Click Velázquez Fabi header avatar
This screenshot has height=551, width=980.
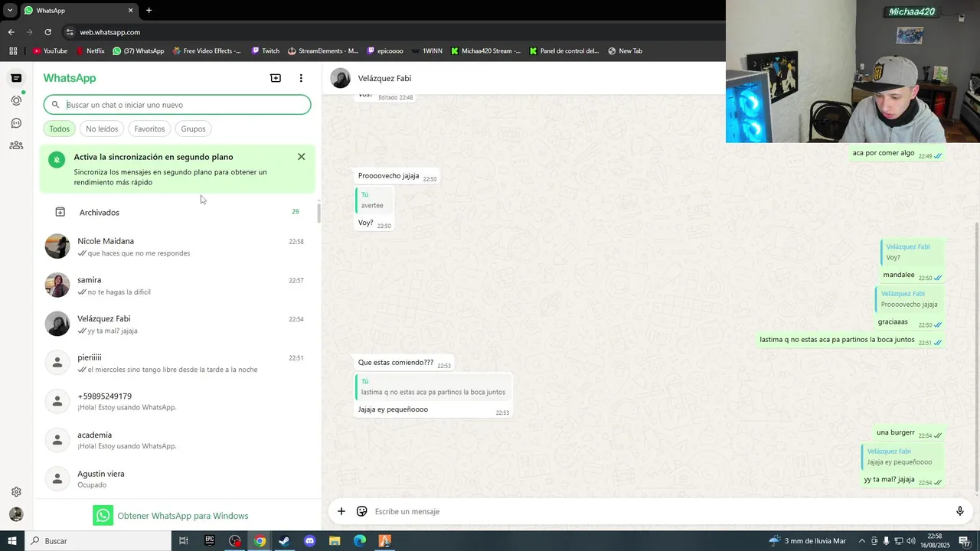pos(341,78)
